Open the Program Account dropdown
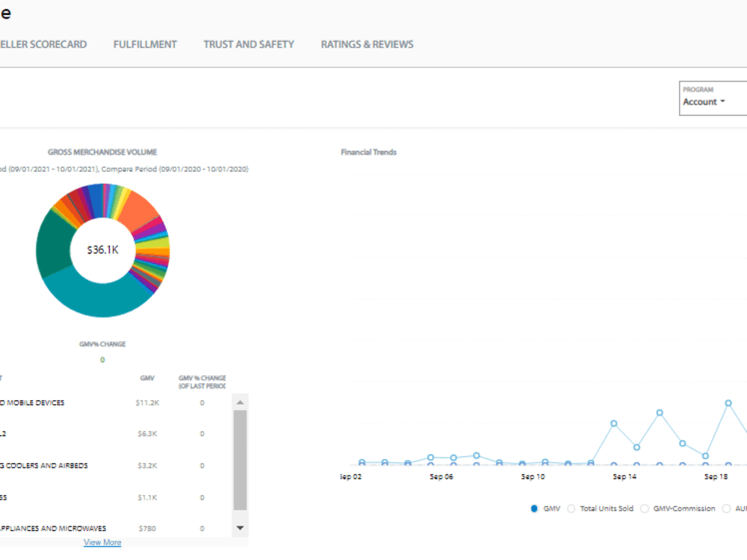Screen dimensions: 747x560 pyautogui.click(x=713, y=98)
